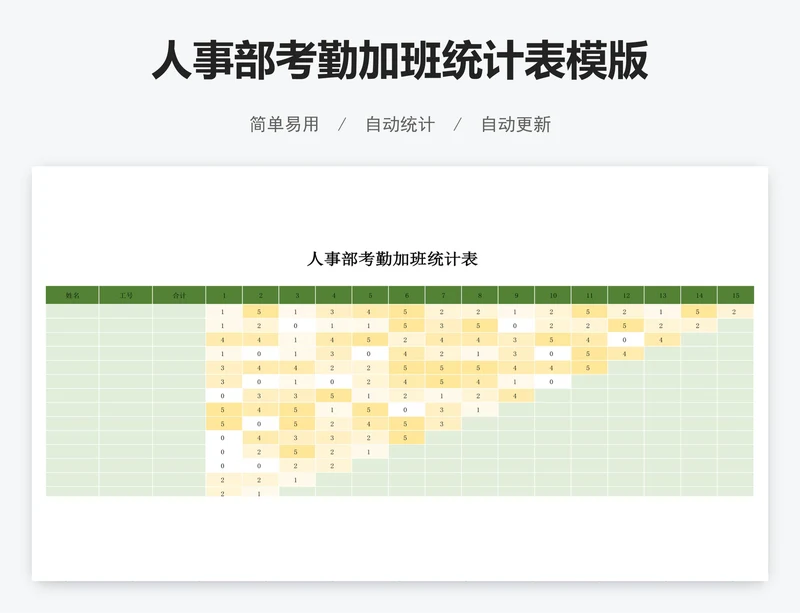Select the value 5 under day 14
The image size is (800, 613).
point(697,312)
